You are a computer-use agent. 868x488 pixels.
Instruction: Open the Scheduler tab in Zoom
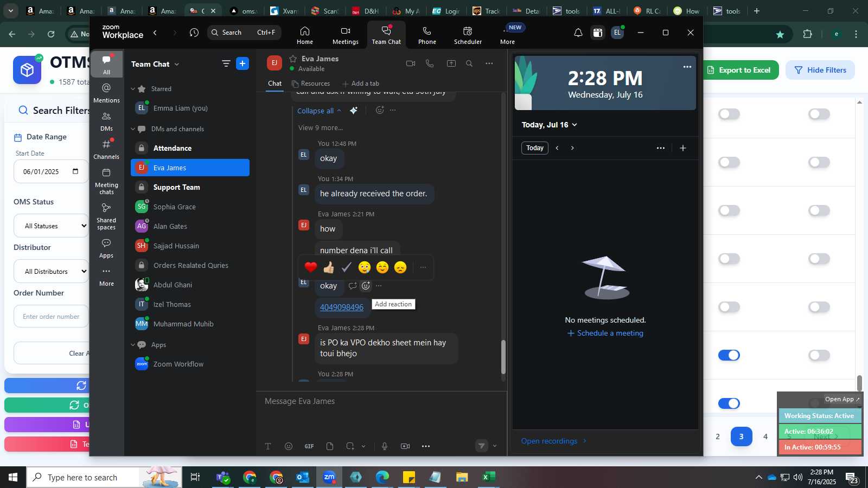[468, 35]
